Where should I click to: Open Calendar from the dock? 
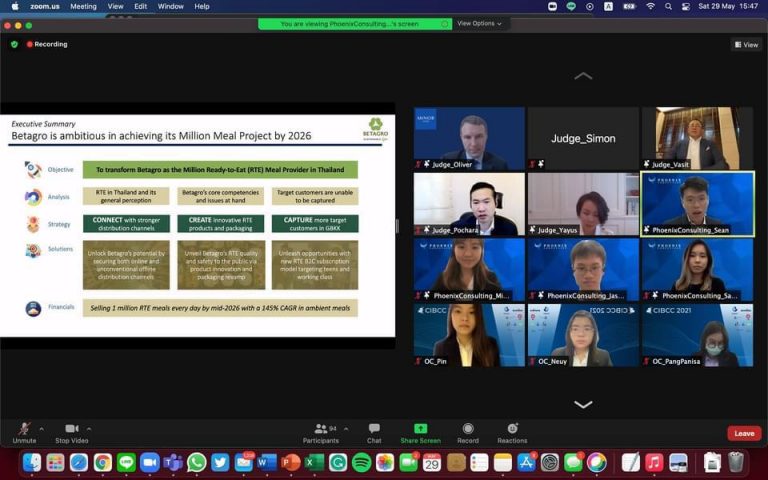tap(432, 462)
